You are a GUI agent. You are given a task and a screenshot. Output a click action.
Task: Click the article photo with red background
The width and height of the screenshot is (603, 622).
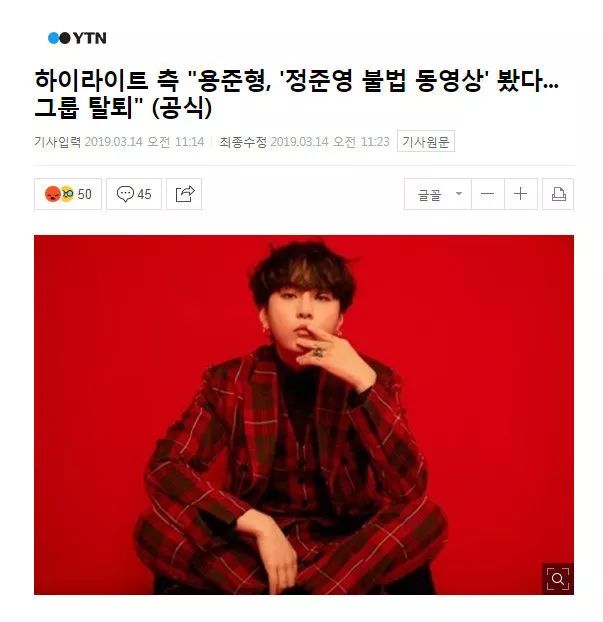point(304,415)
